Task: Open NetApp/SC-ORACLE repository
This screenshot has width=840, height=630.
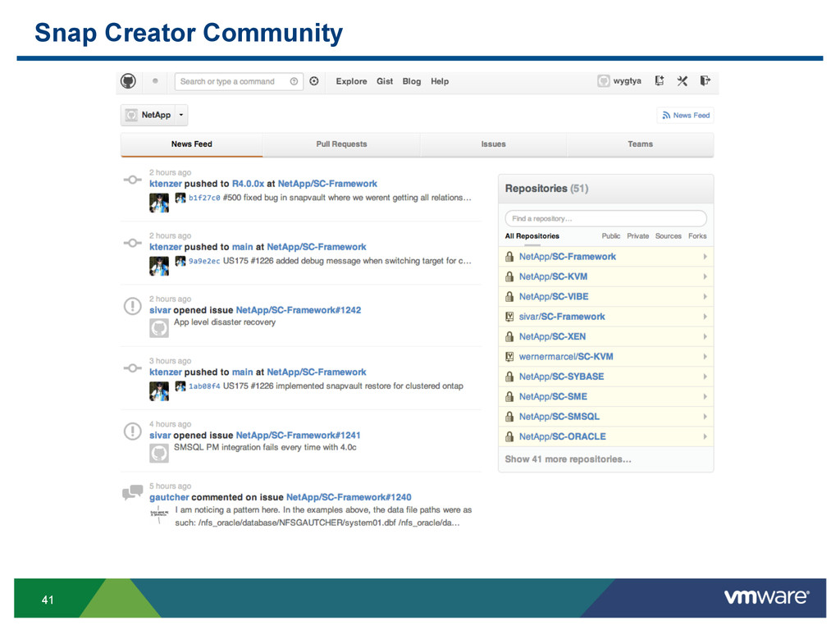Action: (x=606, y=436)
